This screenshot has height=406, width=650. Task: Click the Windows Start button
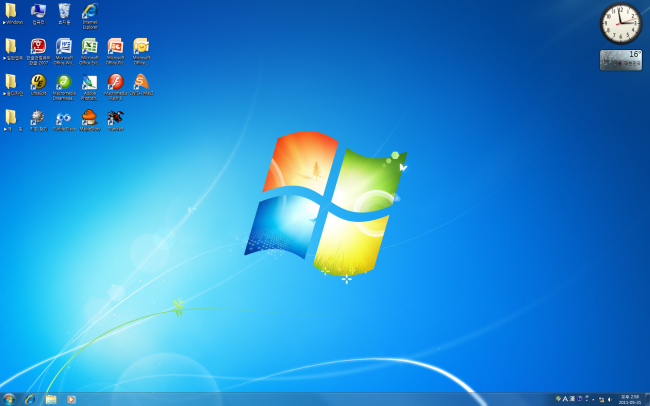click(x=9, y=399)
